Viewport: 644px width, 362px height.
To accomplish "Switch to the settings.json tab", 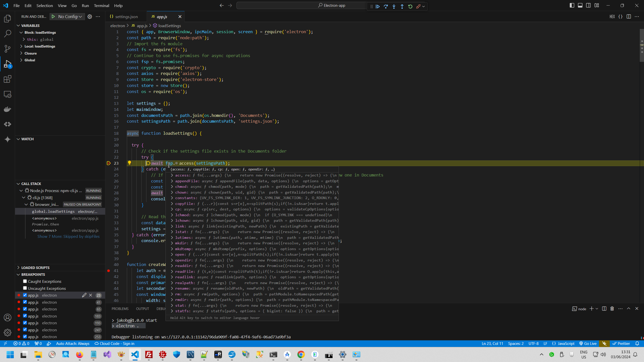I will [x=126, y=17].
